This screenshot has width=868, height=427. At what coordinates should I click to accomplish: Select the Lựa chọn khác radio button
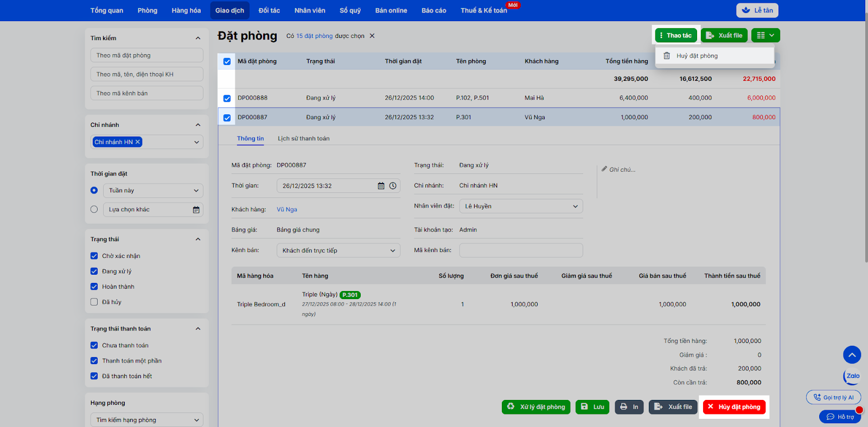click(94, 209)
